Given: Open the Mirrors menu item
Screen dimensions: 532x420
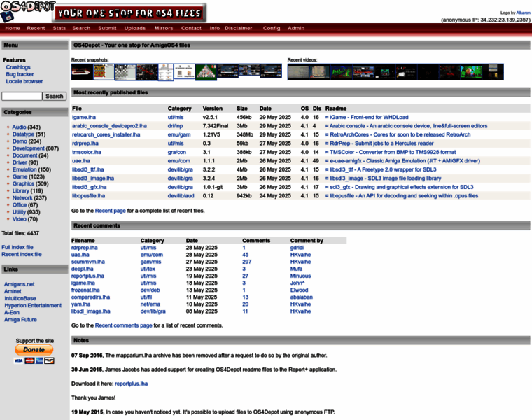Looking at the screenshot, I should tap(164, 28).
